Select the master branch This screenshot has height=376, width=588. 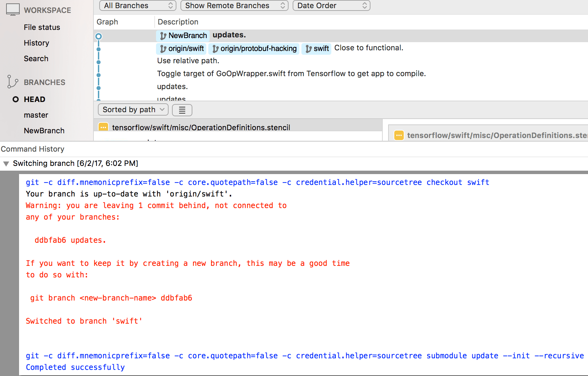36,115
